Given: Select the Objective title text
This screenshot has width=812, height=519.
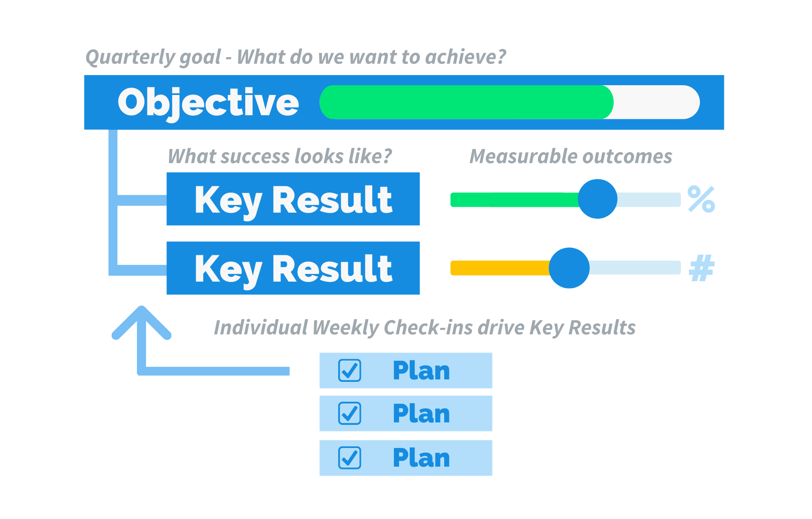Looking at the screenshot, I should click(208, 103).
